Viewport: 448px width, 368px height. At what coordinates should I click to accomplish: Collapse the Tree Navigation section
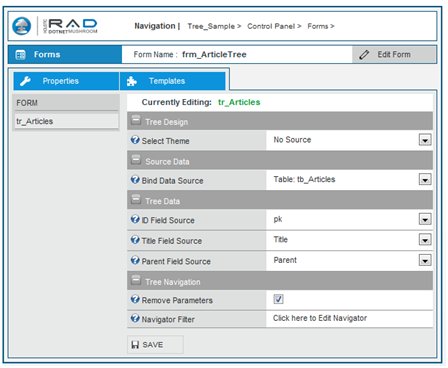[x=136, y=280]
